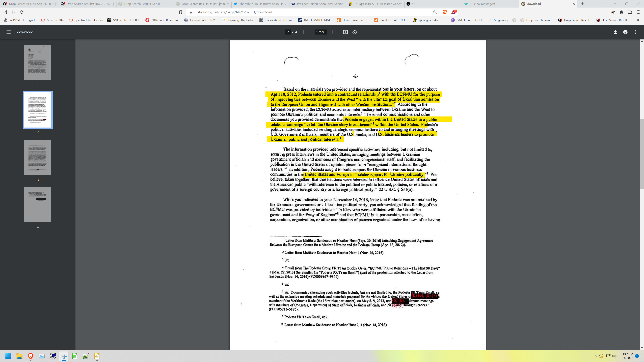Click the browser forward arrow

(13, 12)
